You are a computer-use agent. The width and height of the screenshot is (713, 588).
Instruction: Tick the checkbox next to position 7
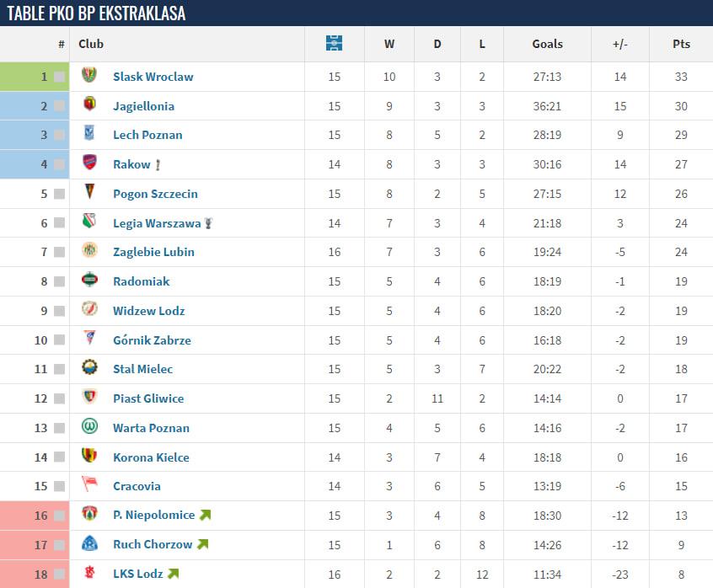click(x=59, y=252)
